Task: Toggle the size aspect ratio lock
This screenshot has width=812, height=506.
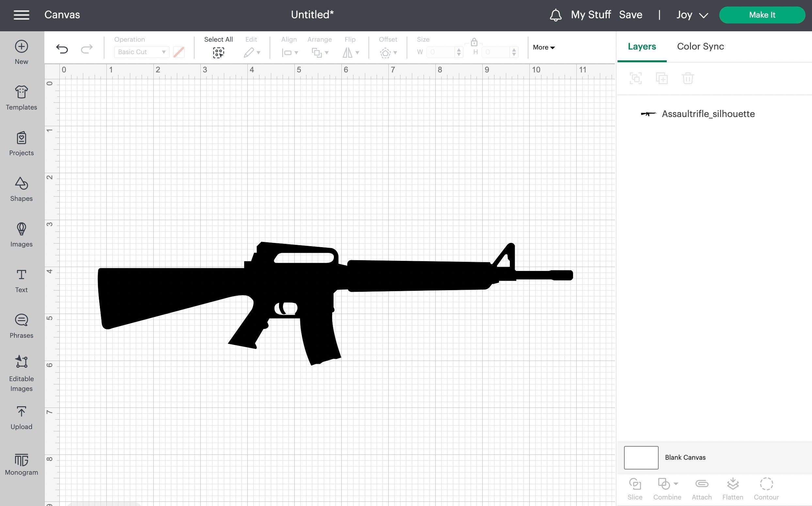Action: (474, 43)
